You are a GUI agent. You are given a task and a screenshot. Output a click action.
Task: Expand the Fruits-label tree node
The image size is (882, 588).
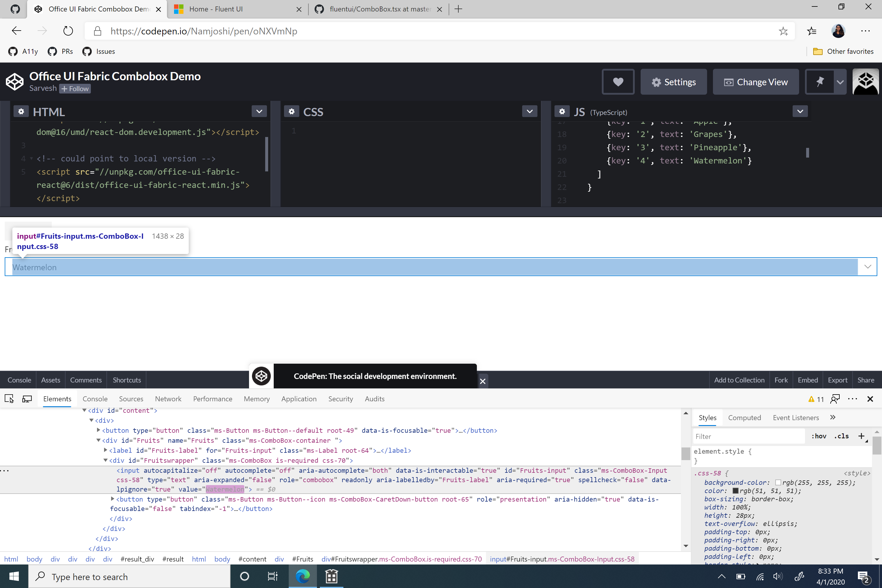coord(106,450)
